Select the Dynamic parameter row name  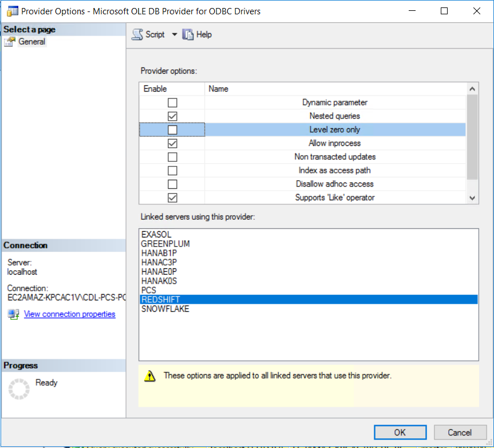click(x=335, y=102)
